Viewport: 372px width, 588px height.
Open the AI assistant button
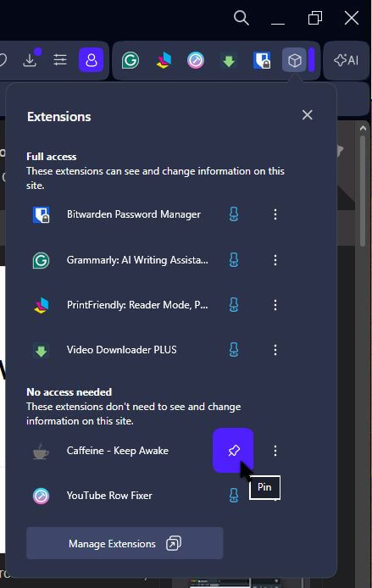pos(347,60)
